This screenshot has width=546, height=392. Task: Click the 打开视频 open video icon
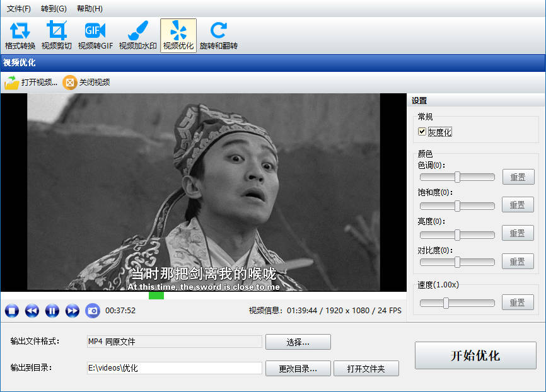(12, 83)
